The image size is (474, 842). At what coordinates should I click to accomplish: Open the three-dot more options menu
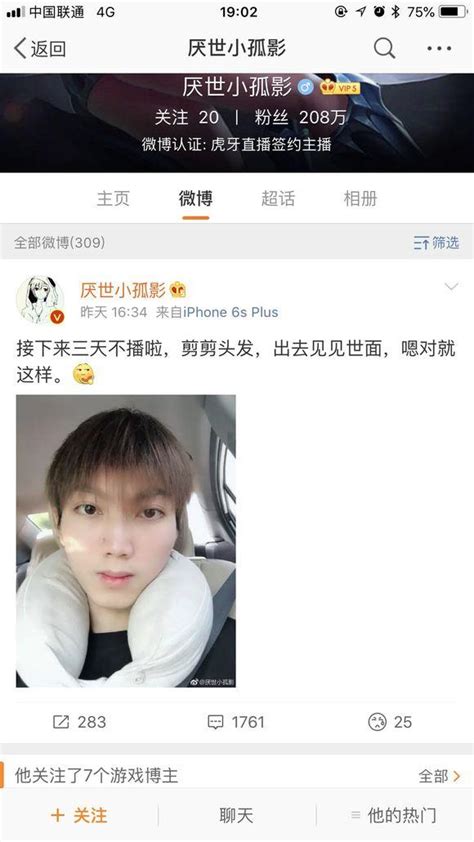(x=439, y=48)
